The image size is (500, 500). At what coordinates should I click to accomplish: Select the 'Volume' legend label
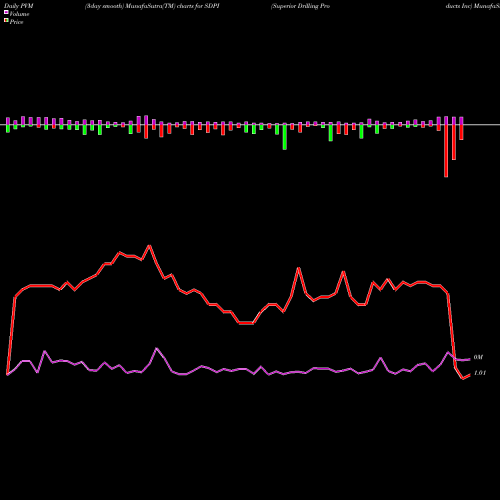(x=19, y=14)
